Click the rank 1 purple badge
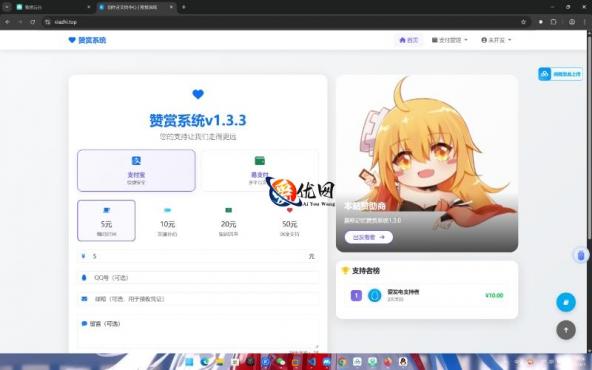Image resolution: width=592 pixels, height=370 pixels. 356,295
